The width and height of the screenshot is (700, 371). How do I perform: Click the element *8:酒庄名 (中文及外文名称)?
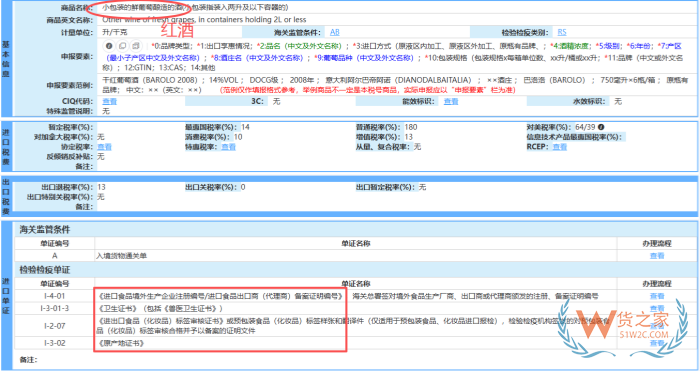[x=257, y=58]
